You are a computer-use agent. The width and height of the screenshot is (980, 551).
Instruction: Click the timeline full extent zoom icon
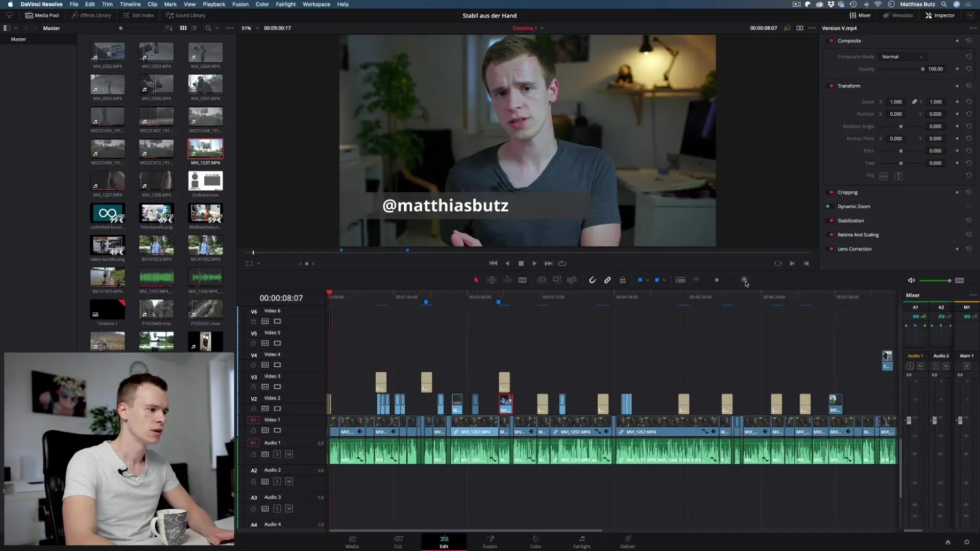[680, 280]
